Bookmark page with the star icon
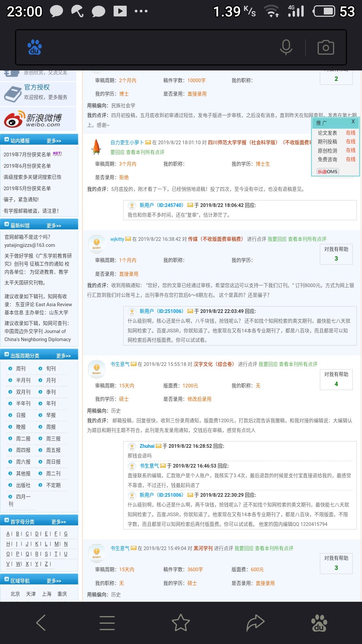The image size is (362, 644). tap(181, 623)
